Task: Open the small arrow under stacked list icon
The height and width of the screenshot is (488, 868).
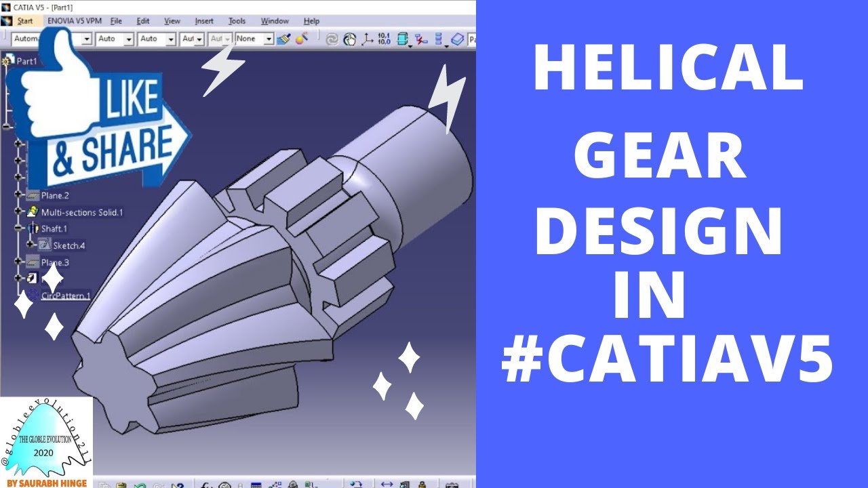Action: pyautogui.click(x=447, y=46)
